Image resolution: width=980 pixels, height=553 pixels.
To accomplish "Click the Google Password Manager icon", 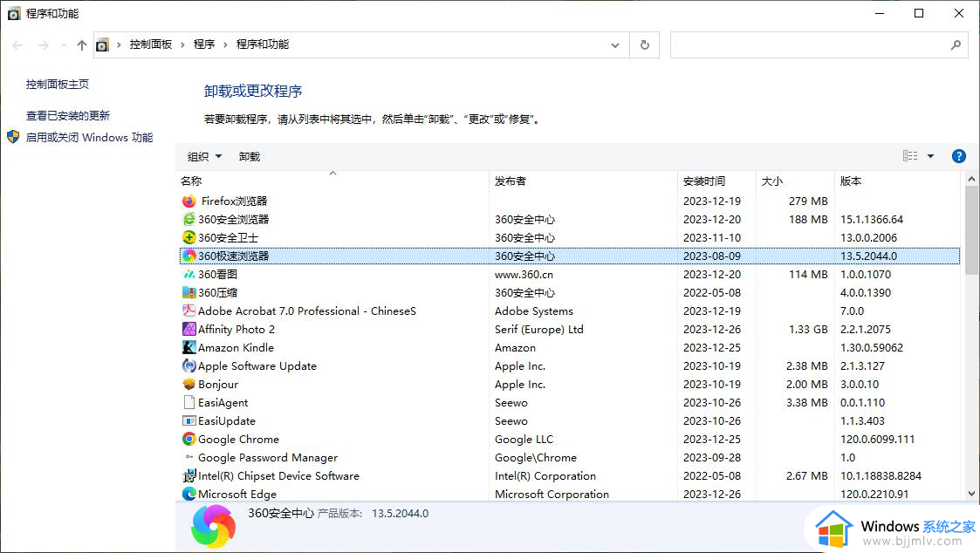I will [188, 457].
